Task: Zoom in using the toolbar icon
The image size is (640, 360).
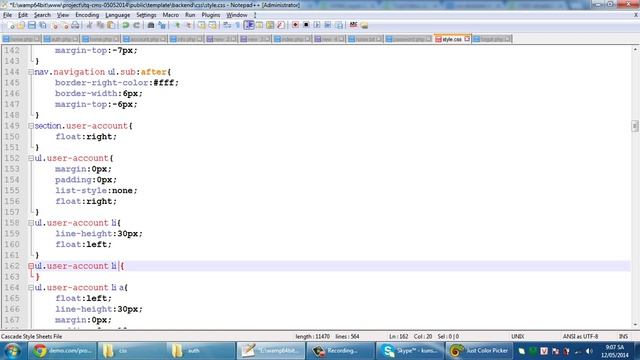Action: (x=177, y=25)
